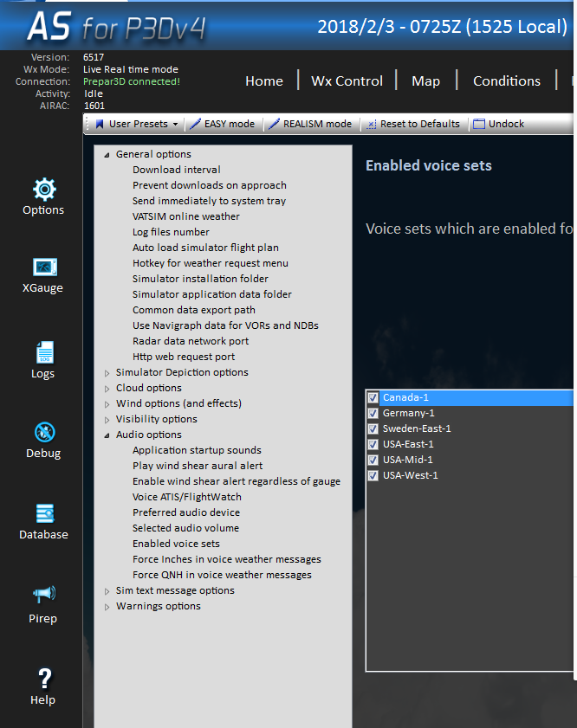Select Selected audio volume tree item
This screenshot has width=577, height=728.
pos(185,528)
